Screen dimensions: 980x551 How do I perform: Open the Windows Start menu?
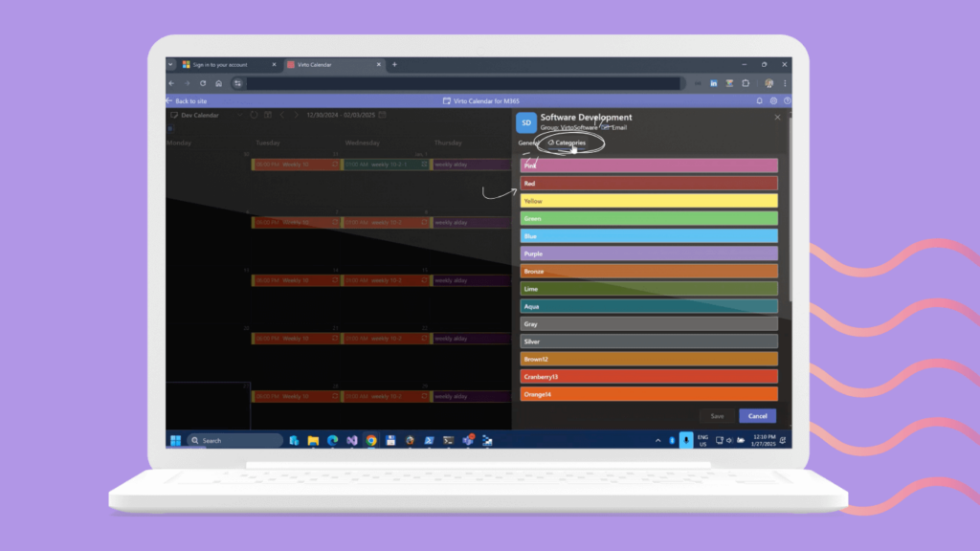coord(176,440)
